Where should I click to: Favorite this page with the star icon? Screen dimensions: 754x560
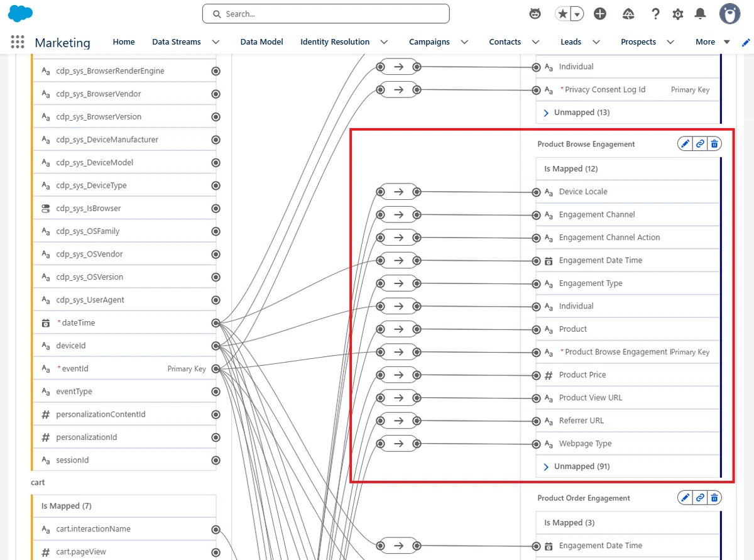562,14
